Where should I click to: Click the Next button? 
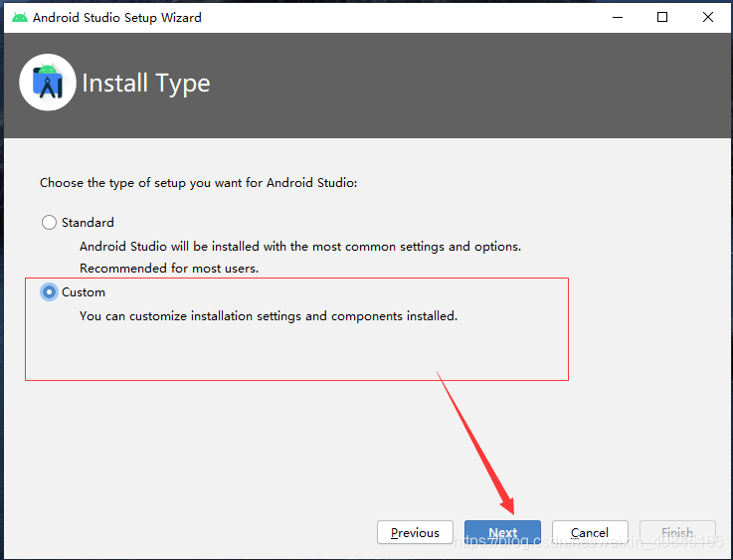click(x=502, y=532)
